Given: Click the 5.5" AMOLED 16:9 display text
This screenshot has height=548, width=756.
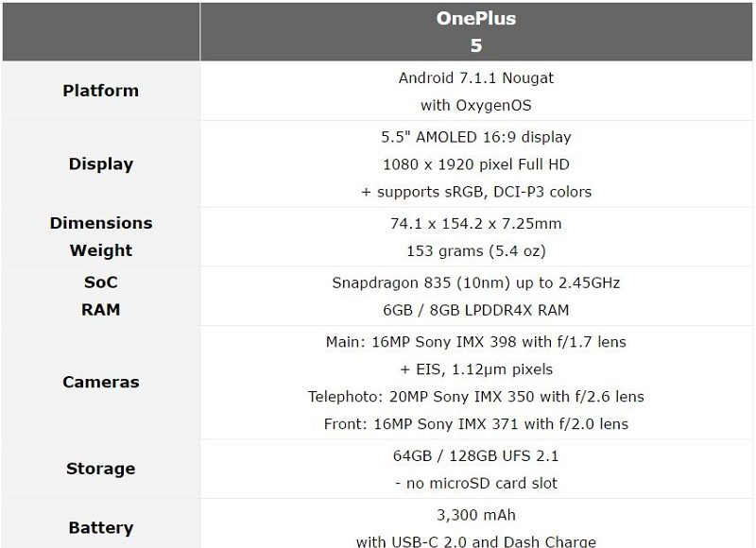Looking at the screenshot, I should pos(476,136).
